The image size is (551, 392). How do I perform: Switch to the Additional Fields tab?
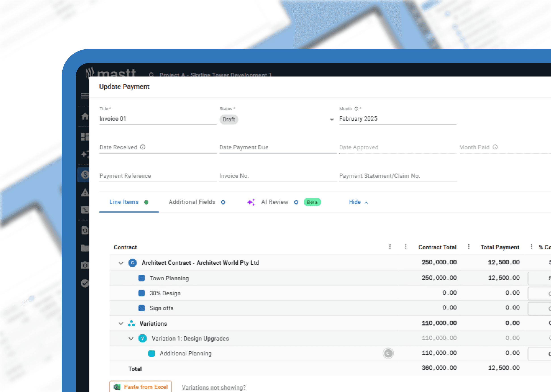[192, 202]
